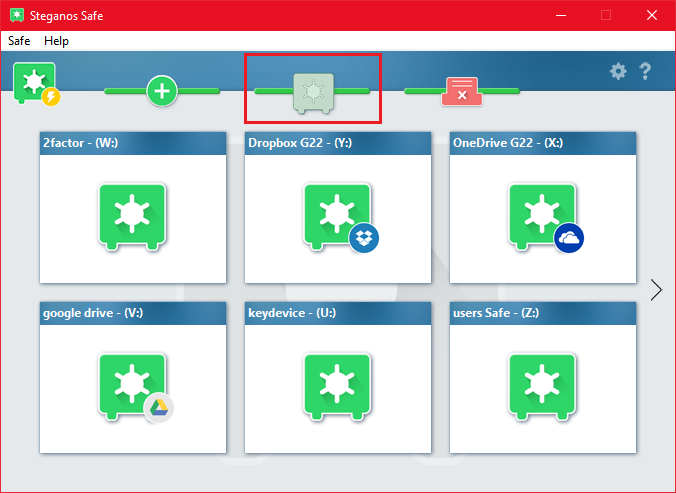The image size is (676, 493).
Task: Open settings with the gear icon
Action: pyautogui.click(x=618, y=71)
